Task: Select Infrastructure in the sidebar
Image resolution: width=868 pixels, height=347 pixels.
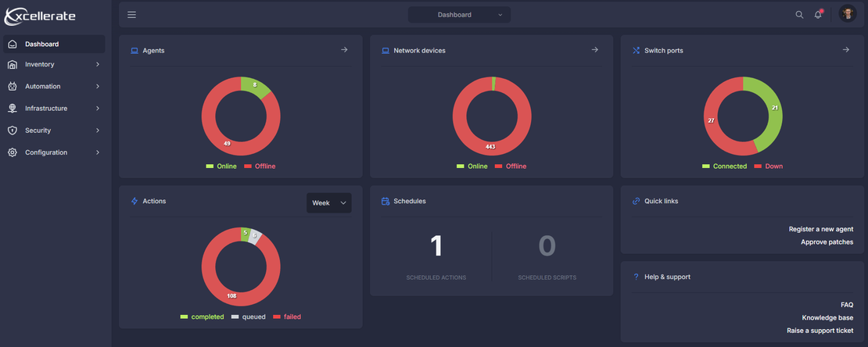Action: pyautogui.click(x=54, y=109)
